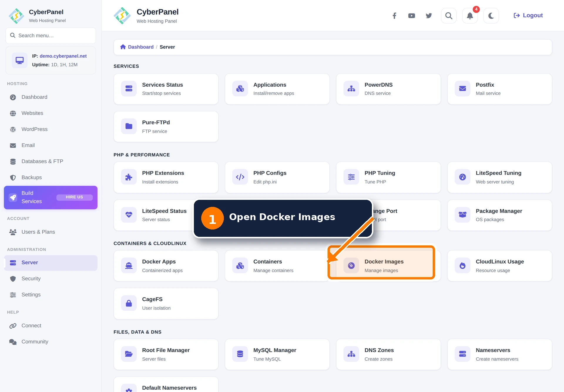Viewport: 564px width, 392px height.
Task: Open Security sidebar menu item
Action: [x=51, y=279]
